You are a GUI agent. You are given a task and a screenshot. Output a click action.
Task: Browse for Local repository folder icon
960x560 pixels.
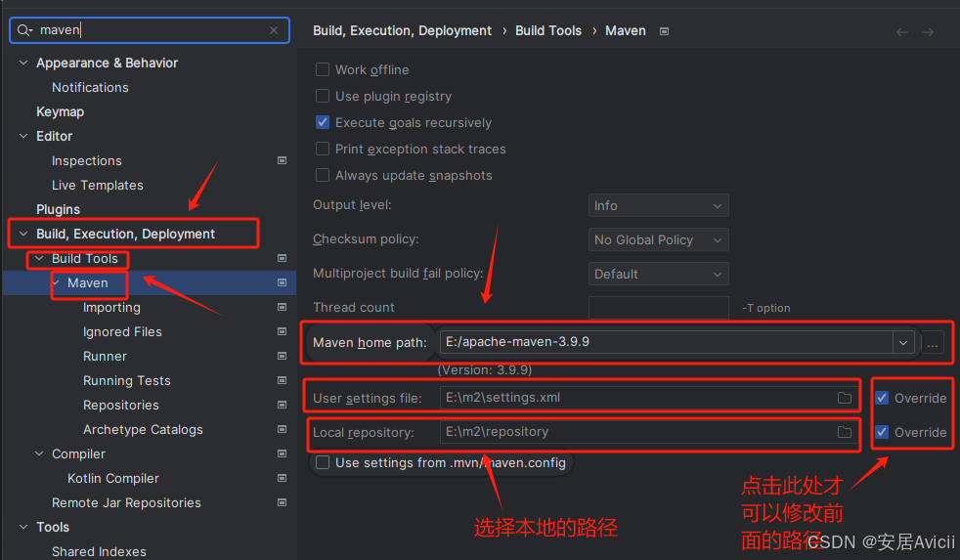pos(845,432)
